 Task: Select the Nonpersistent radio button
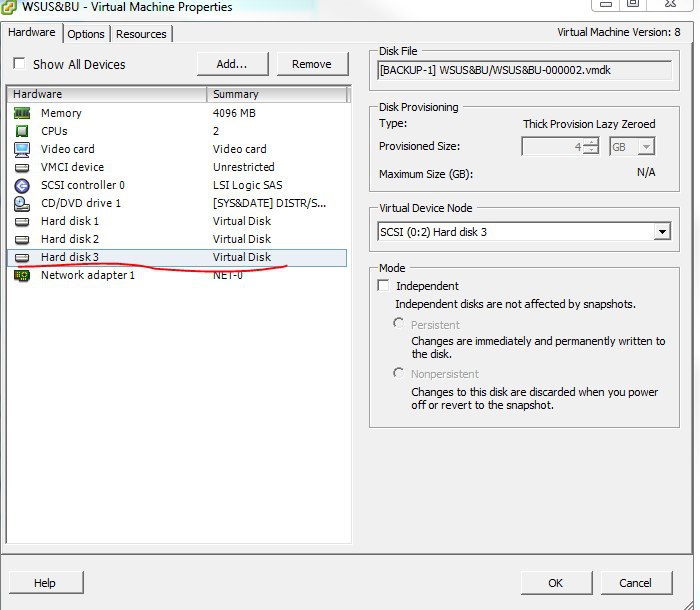398,372
